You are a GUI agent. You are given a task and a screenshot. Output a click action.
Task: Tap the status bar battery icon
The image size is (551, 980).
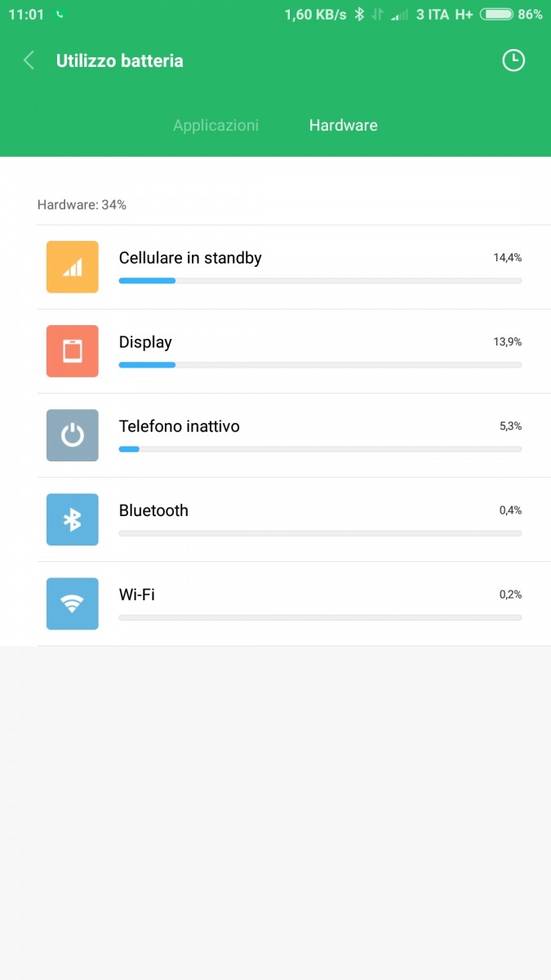coord(496,15)
